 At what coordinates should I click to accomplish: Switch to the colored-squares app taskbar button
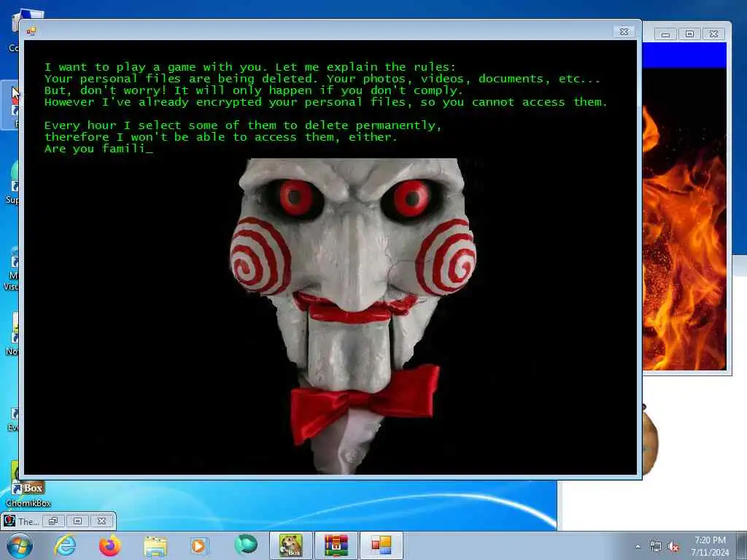point(381,545)
